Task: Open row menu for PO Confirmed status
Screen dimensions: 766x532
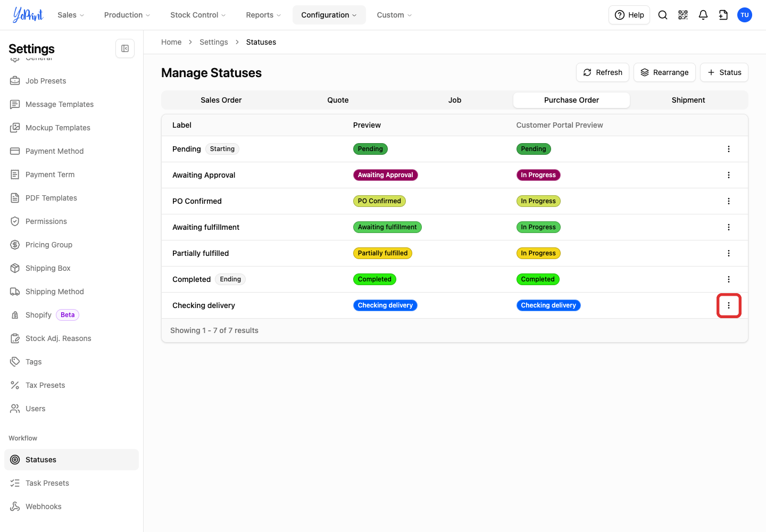Action: coord(729,201)
